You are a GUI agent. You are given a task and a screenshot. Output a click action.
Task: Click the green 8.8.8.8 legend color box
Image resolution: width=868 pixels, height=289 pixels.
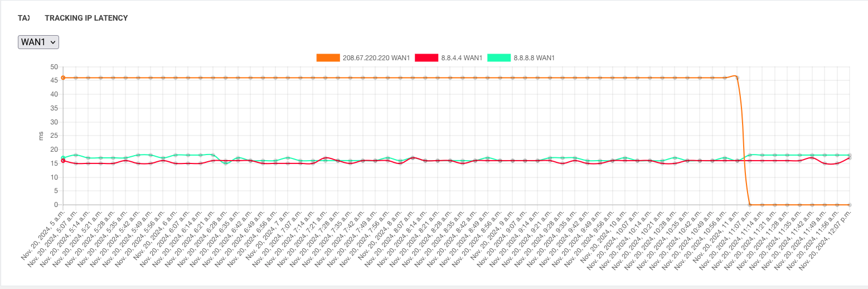[x=499, y=57]
